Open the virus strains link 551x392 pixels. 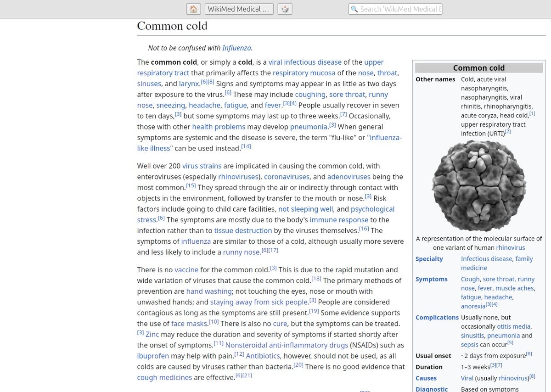pyautogui.click(x=202, y=166)
